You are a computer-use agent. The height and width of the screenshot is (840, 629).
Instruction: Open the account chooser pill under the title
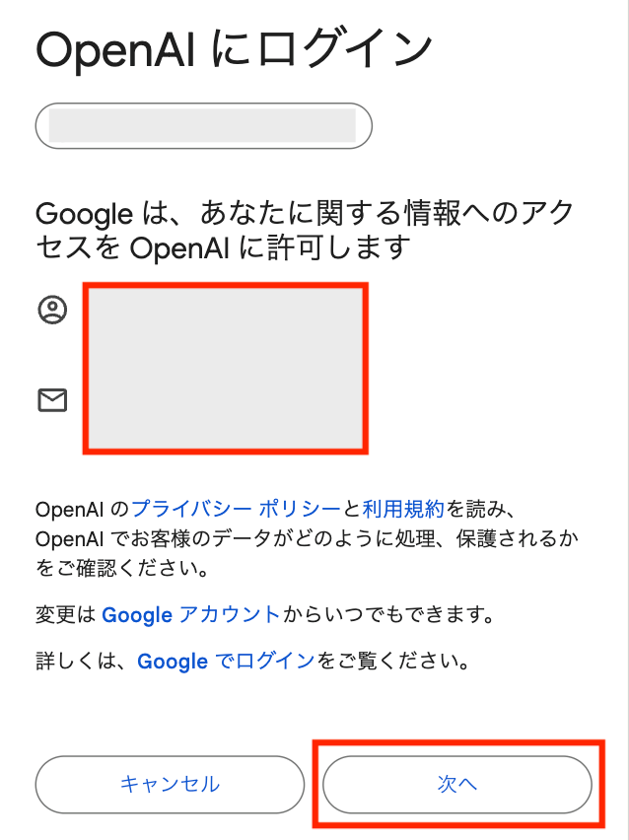(203, 125)
